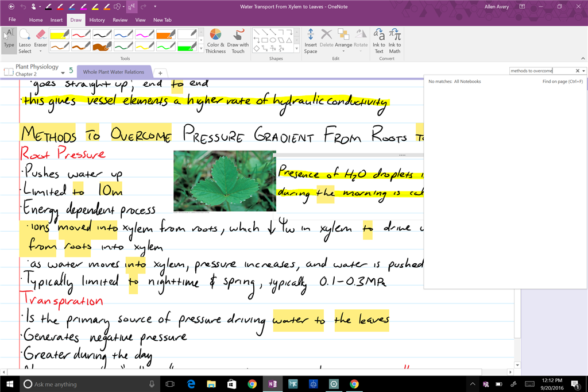The image size is (588, 392).
Task: Select Whole Plant Water Relations section tab
Action: pos(114,72)
